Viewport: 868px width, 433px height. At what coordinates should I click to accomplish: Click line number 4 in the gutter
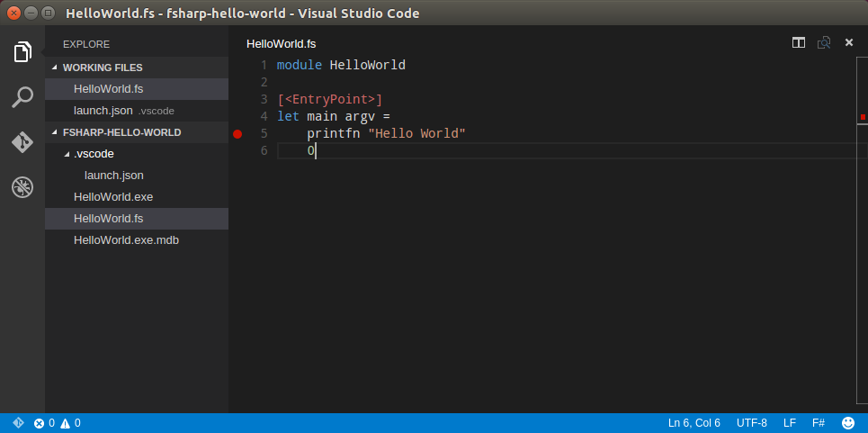coord(264,117)
